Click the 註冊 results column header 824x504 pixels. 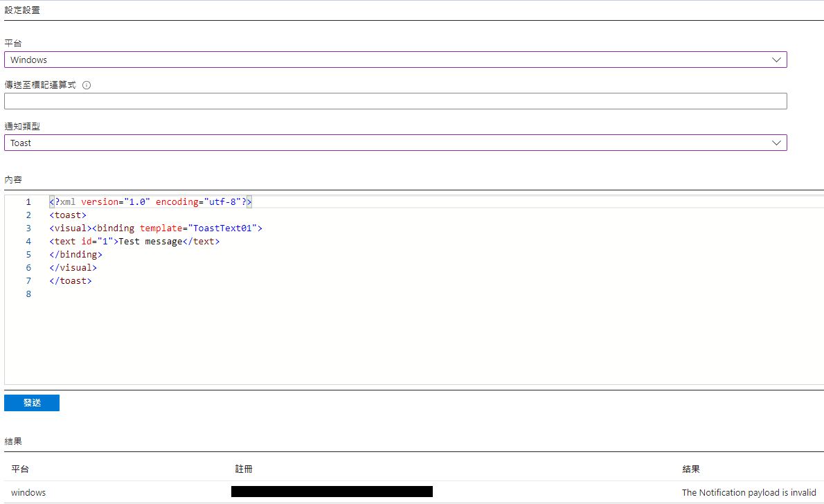pos(244,469)
